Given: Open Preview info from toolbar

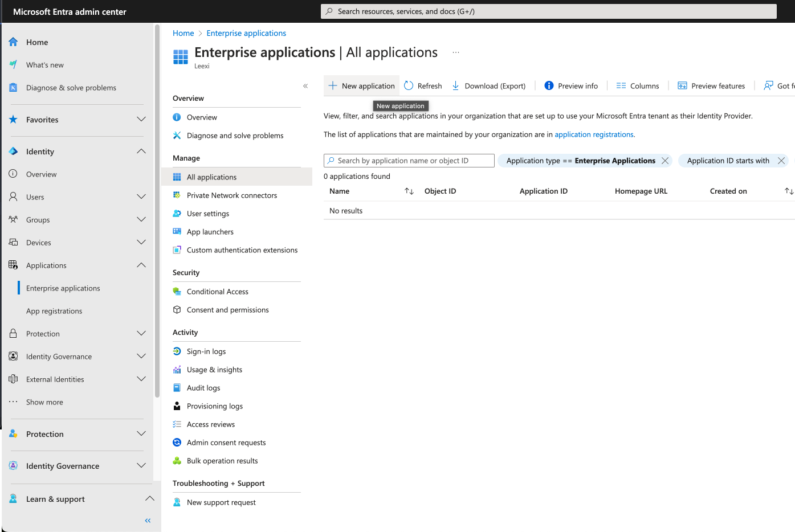Looking at the screenshot, I should (571, 86).
